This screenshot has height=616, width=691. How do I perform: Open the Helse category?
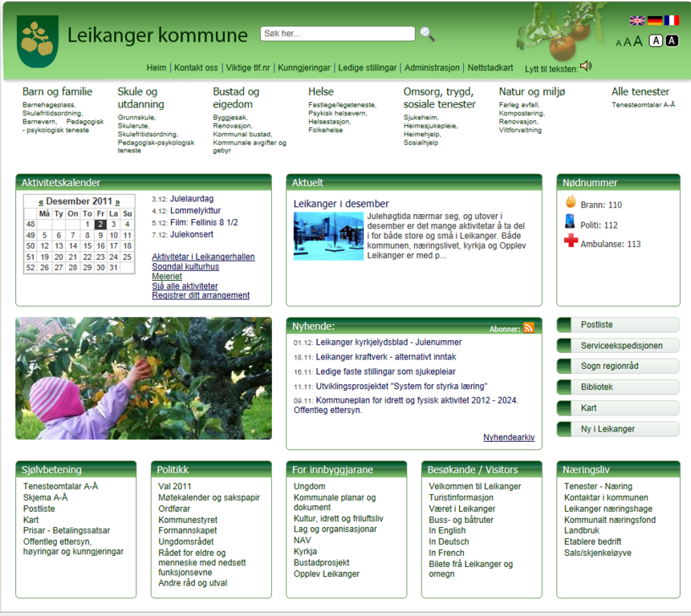pyautogui.click(x=321, y=91)
